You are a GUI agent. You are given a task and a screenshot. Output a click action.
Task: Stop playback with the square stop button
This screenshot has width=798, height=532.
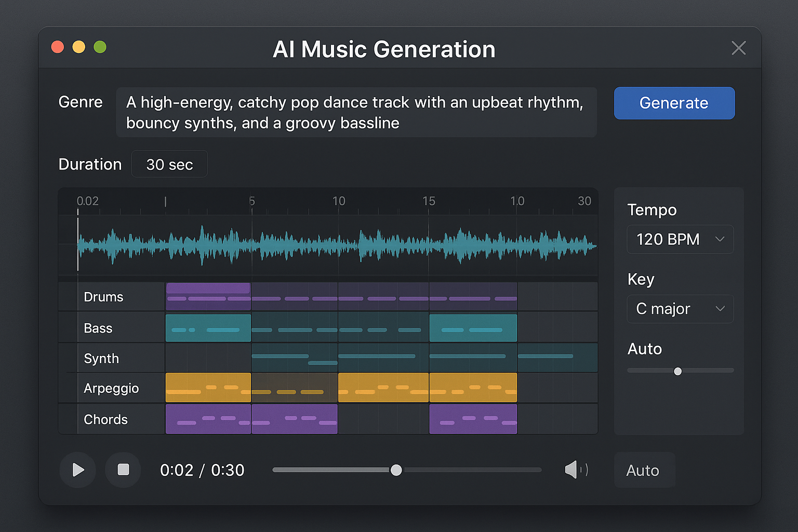(x=123, y=470)
